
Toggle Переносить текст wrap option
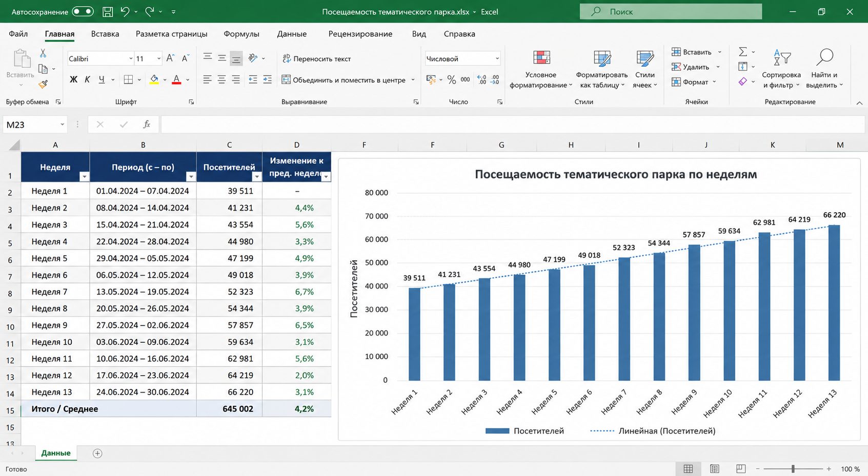coord(316,58)
